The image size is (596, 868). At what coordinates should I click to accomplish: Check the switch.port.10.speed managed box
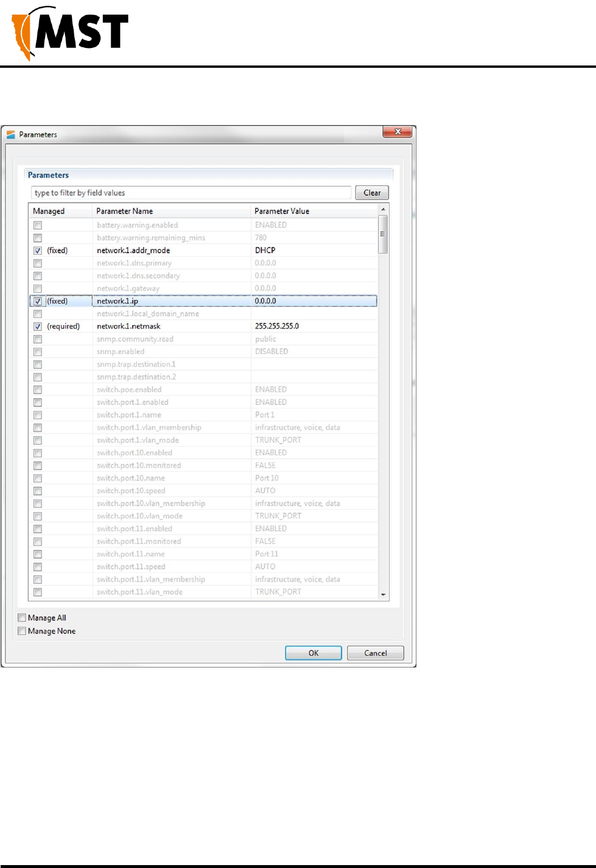tap(37, 491)
